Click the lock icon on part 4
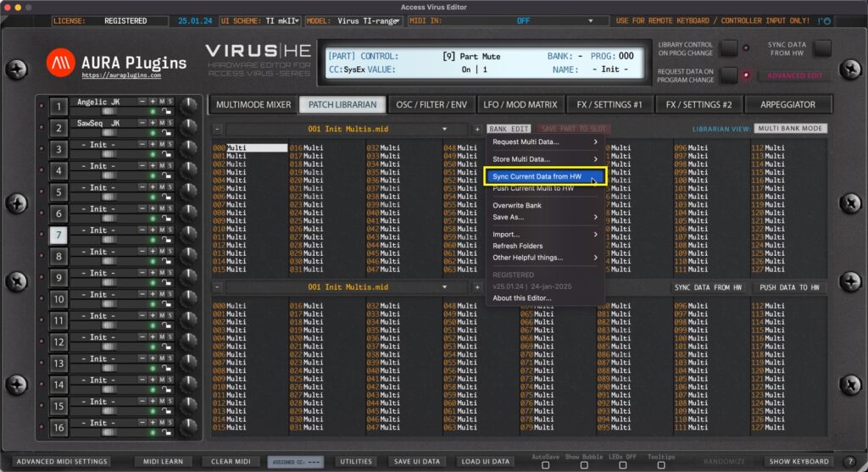Screen dimensions: 868x472 (166, 176)
